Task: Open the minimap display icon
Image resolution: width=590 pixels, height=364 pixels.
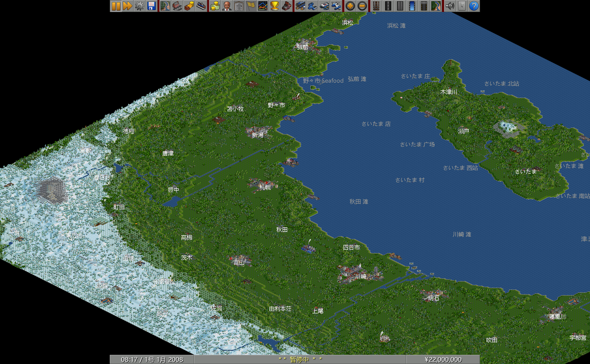Action: [165, 6]
